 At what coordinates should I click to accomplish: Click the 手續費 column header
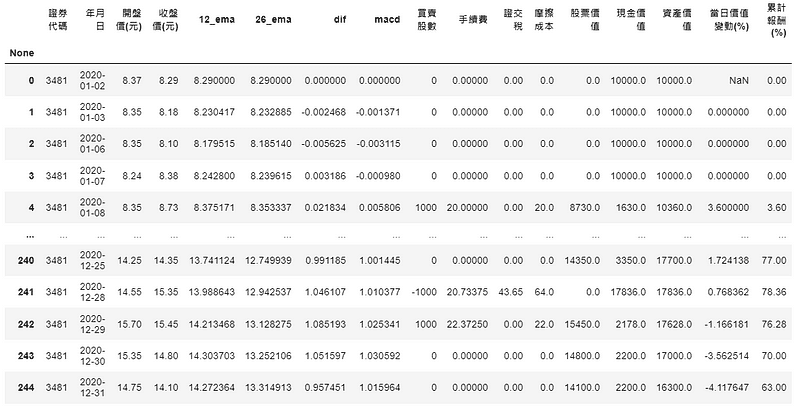473,19
